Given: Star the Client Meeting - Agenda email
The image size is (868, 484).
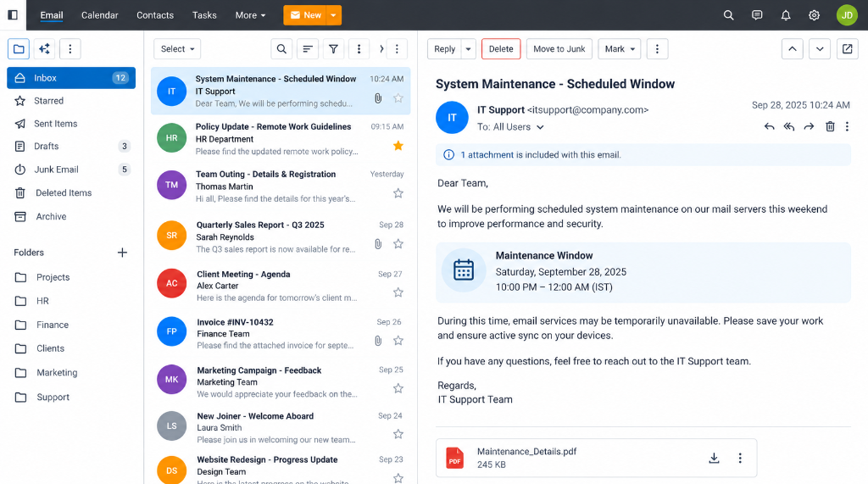Looking at the screenshot, I should [x=398, y=292].
